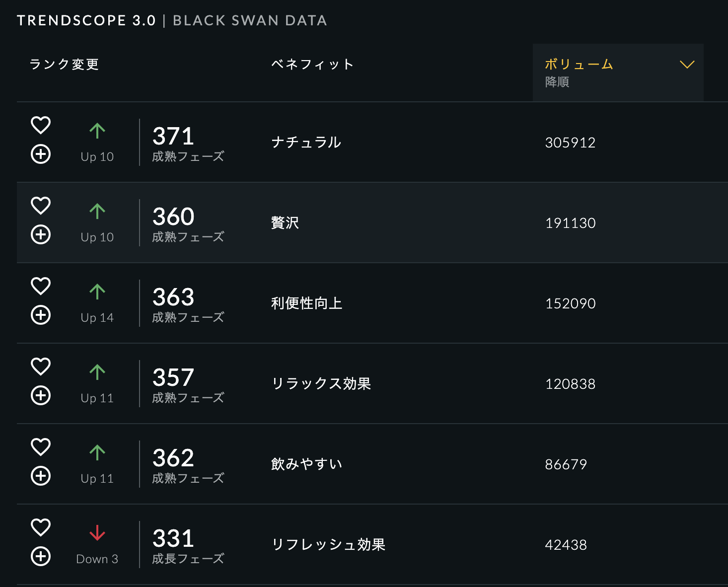Open the ナチュラル benefit entry
The image size is (728, 587).
[x=306, y=143]
